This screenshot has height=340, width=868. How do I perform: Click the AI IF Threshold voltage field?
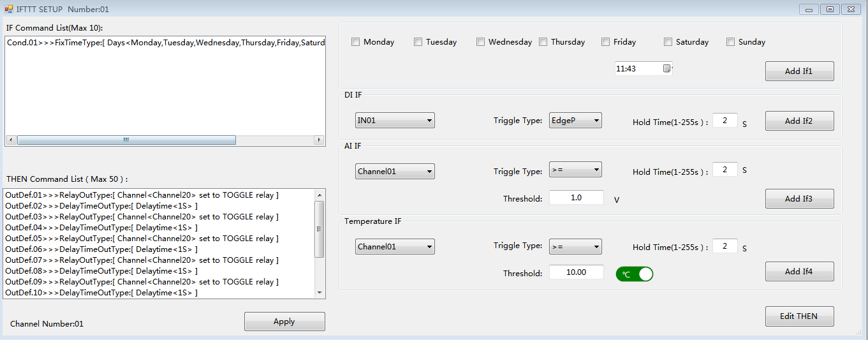tap(576, 198)
